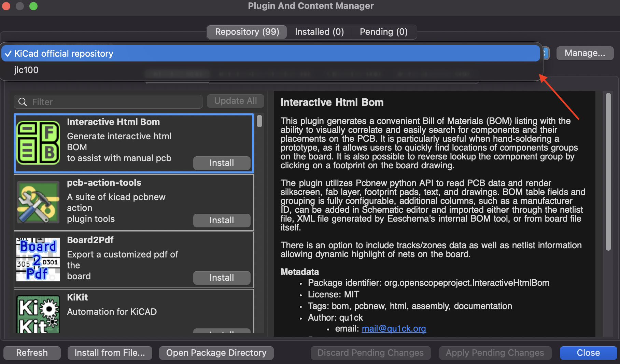Open the Pending tab
This screenshot has width=620, height=364.
(x=383, y=32)
